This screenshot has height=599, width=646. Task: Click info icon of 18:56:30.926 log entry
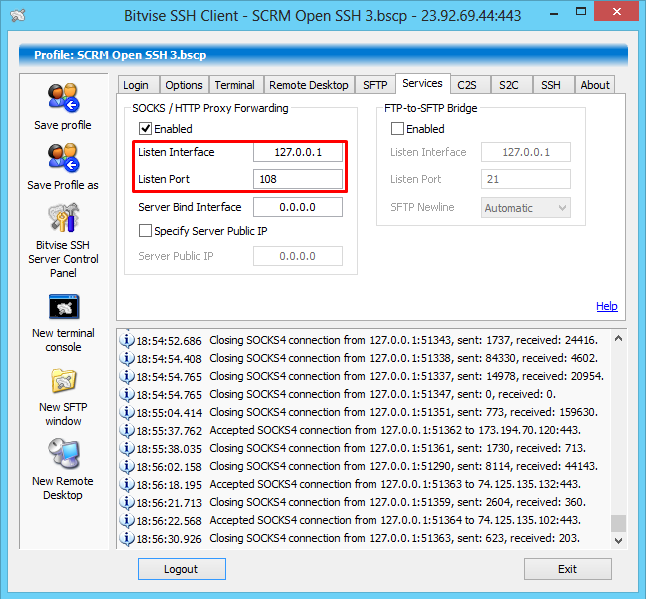[127, 538]
